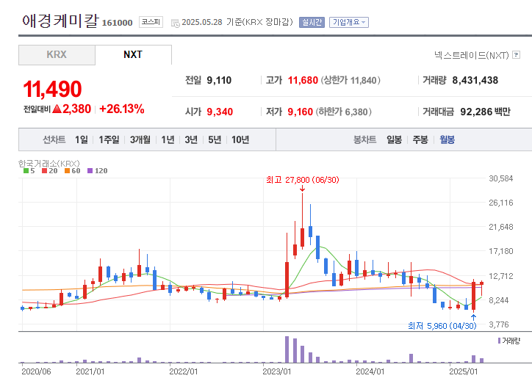The width and height of the screenshot is (532, 392).
Task: Switch to 일봉 daily candle chart
Action: (395, 139)
